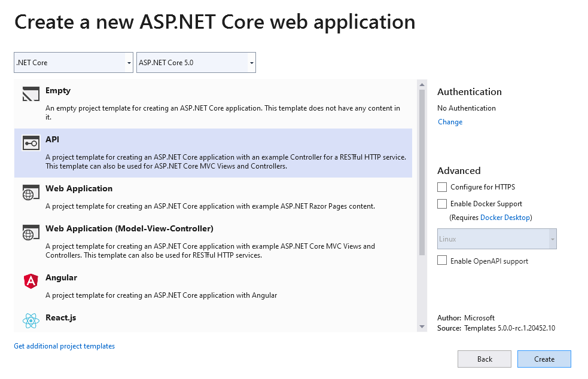Click the Change authentication link

(x=450, y=122)
